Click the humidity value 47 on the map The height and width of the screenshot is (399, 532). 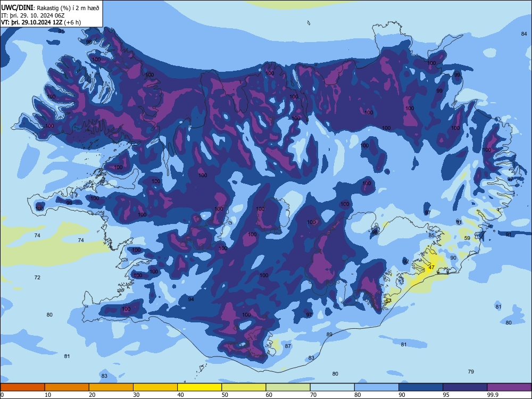(x=431, y=268)
